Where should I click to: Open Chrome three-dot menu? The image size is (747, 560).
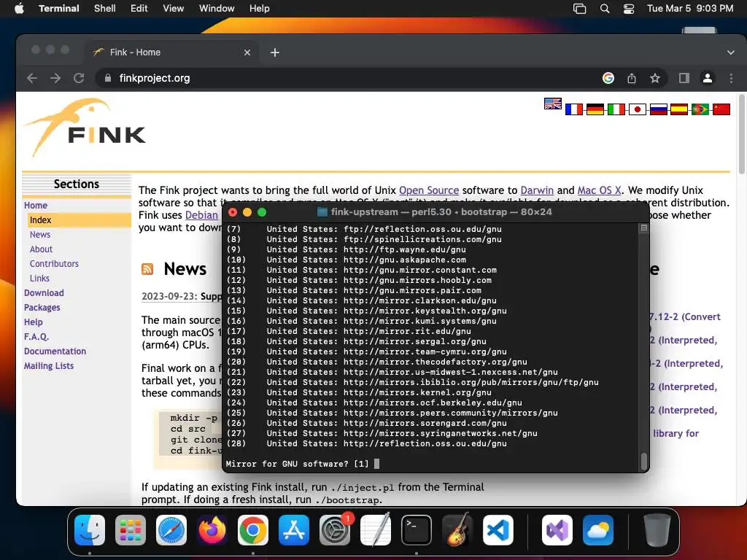731,78
